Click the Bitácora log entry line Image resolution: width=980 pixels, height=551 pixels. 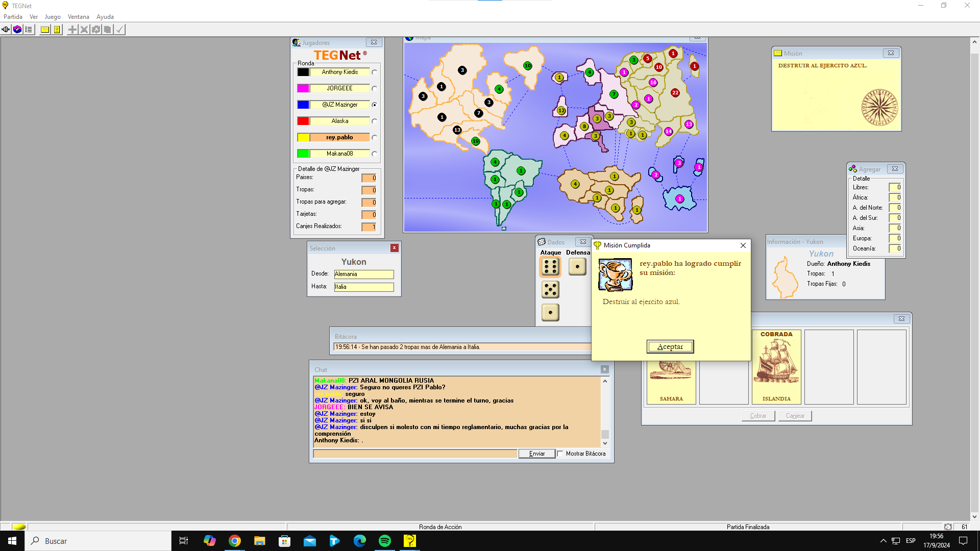click(x=462, y=347)
